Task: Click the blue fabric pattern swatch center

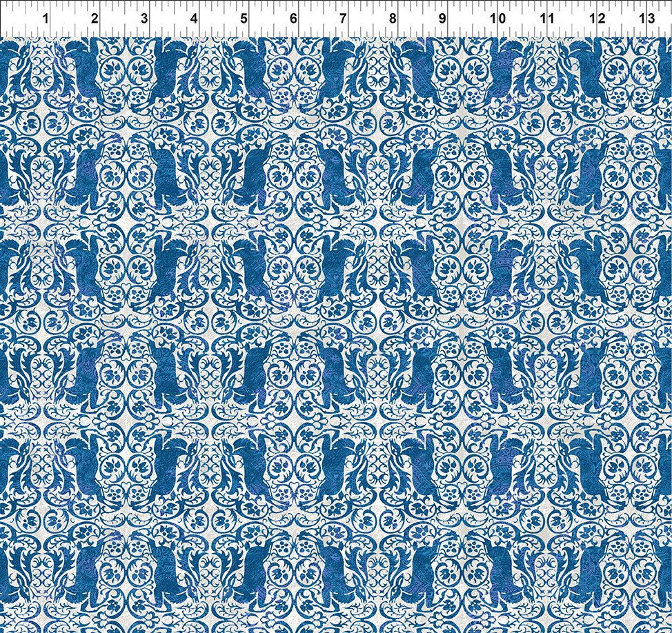Action: tap(336, 335)
